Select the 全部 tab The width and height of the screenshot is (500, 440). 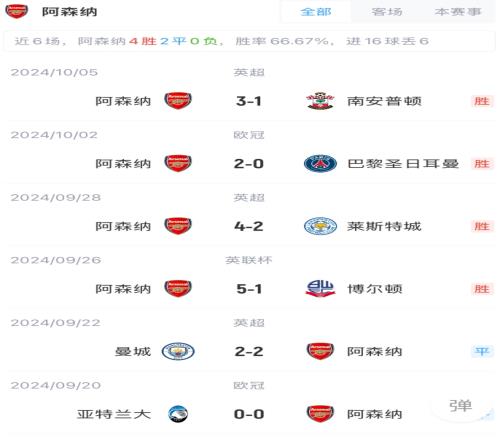[316, 12]
